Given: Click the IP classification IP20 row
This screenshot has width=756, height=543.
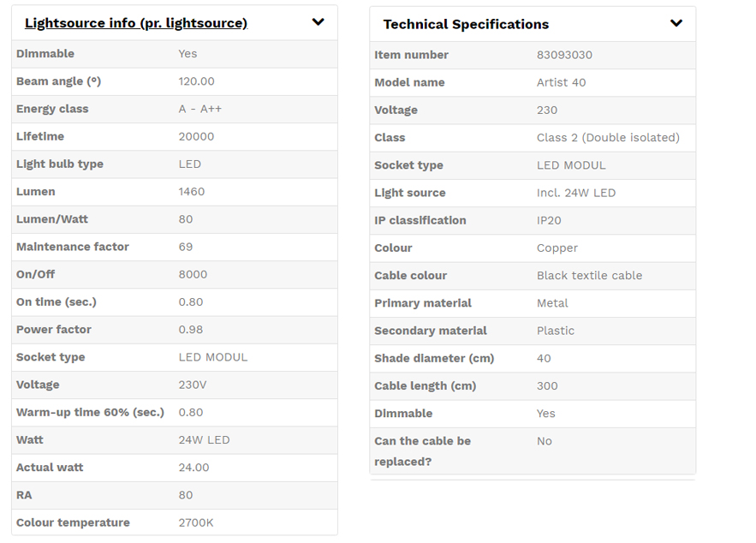Looking at the screenshot, I should (x=533, y=220).
